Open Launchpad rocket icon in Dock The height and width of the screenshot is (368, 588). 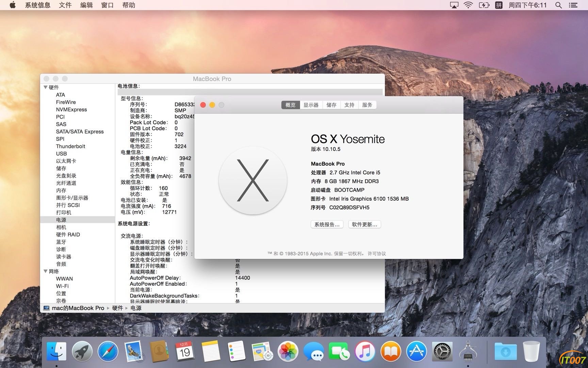tap(82, 351)
